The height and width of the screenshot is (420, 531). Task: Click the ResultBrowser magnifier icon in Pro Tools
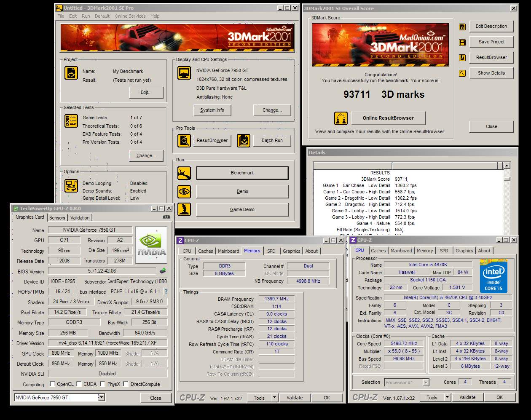(184, 140)
